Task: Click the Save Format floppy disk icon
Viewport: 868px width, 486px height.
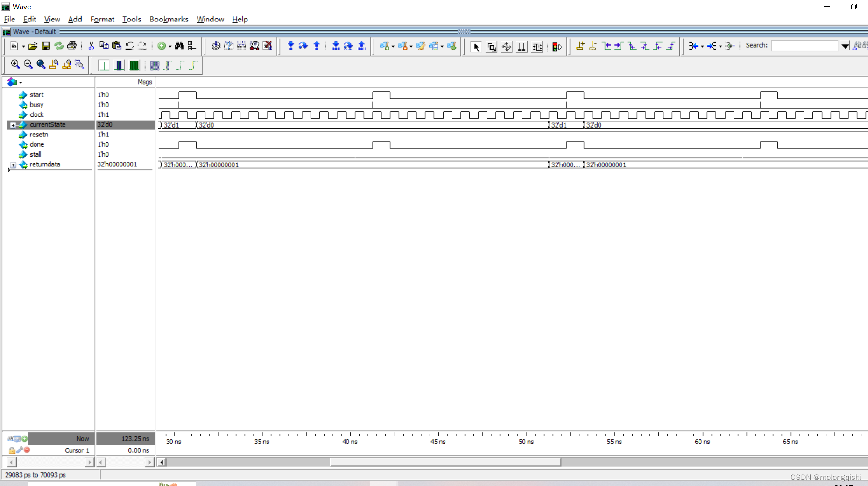Action: [x=46, y=46]
